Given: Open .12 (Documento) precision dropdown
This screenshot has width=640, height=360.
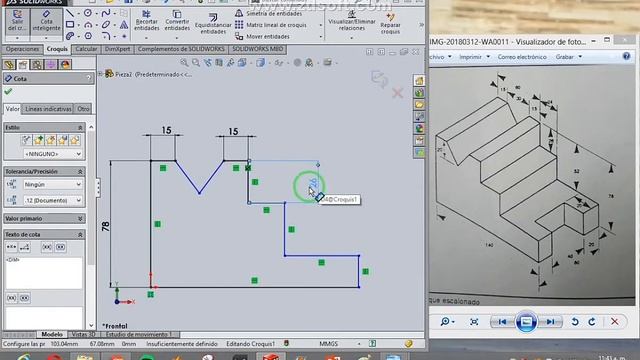Looking at the screenshot, I should 53,200.
